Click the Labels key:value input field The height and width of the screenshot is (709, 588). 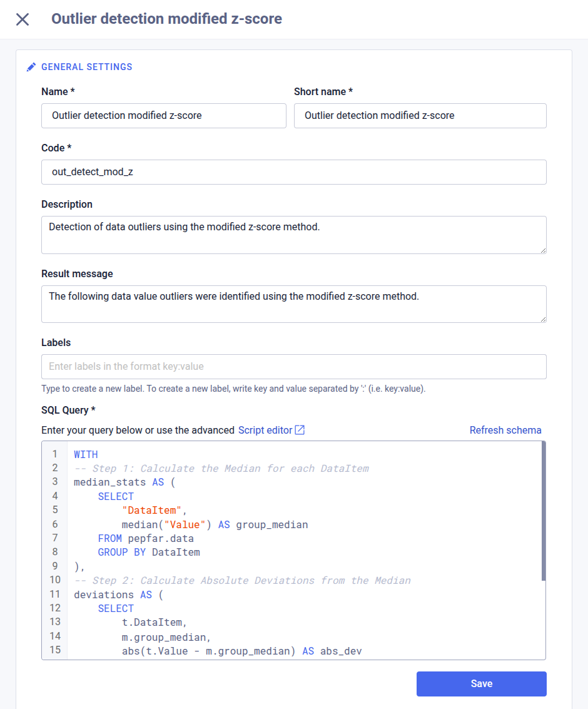point(294,367)
